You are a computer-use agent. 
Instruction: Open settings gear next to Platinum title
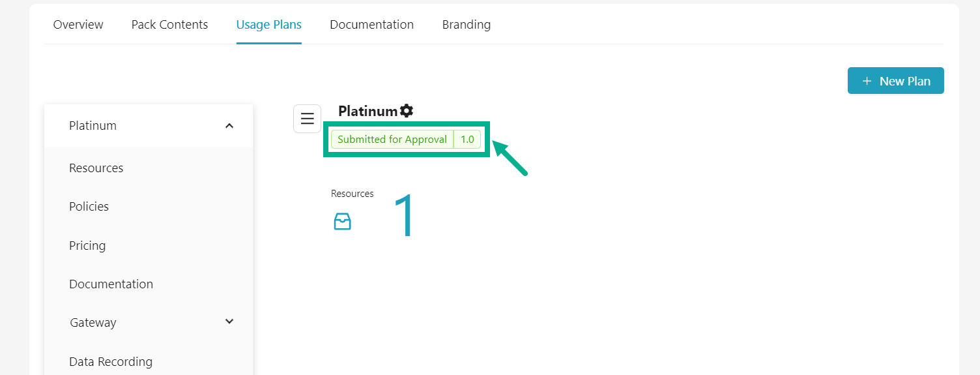(407, 111)
